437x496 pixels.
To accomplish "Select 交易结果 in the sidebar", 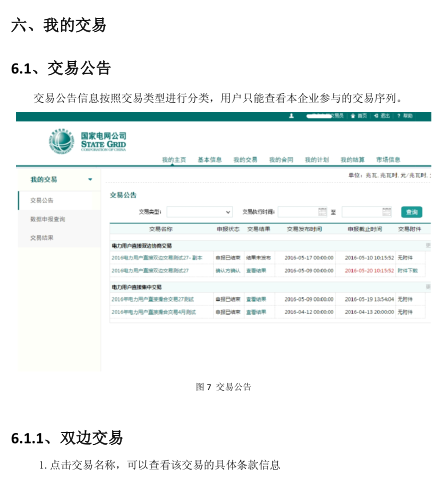I will (x=42, y=238).
